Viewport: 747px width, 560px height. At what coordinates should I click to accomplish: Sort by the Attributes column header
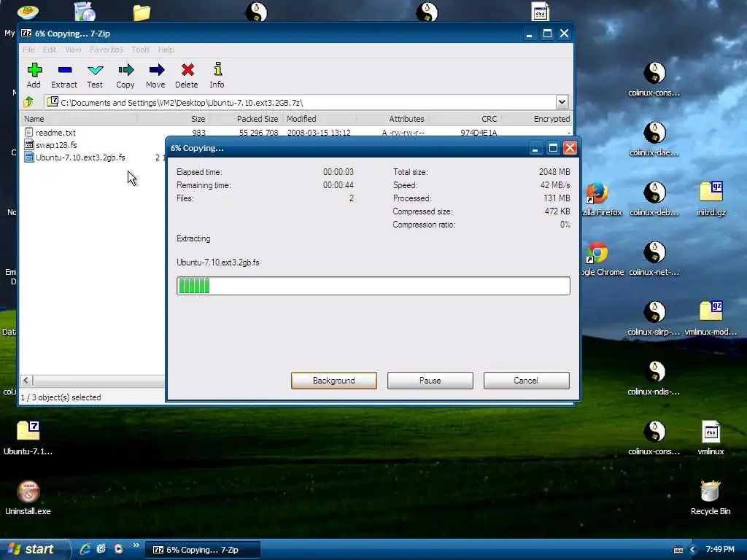click(392, 119)
